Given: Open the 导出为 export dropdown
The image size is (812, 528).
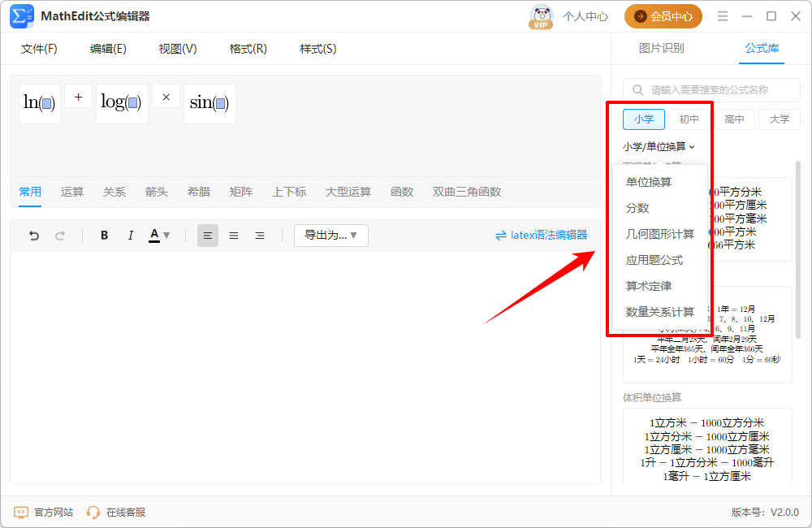Looking at the screenshot, I should pos(331,236).
